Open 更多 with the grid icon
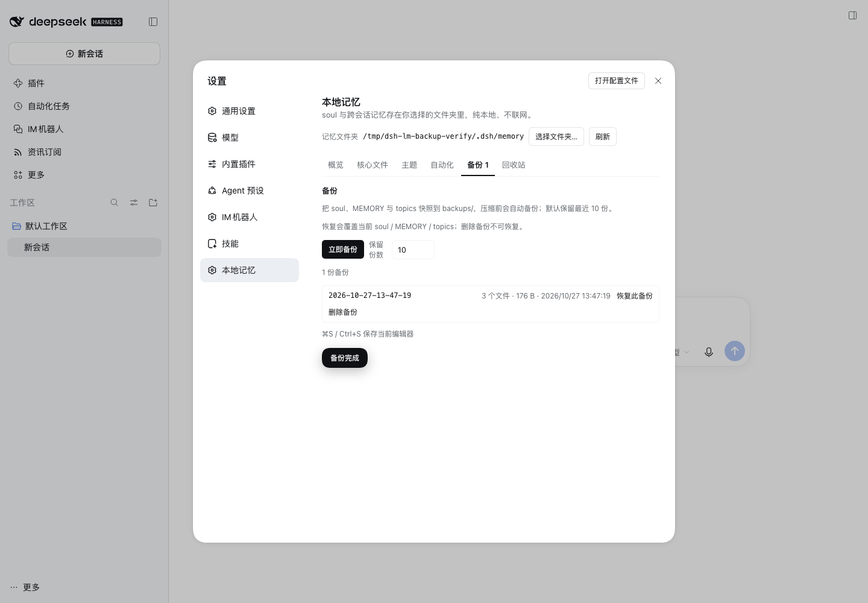This screenshot has height=603, width=868. pos(84,175)
